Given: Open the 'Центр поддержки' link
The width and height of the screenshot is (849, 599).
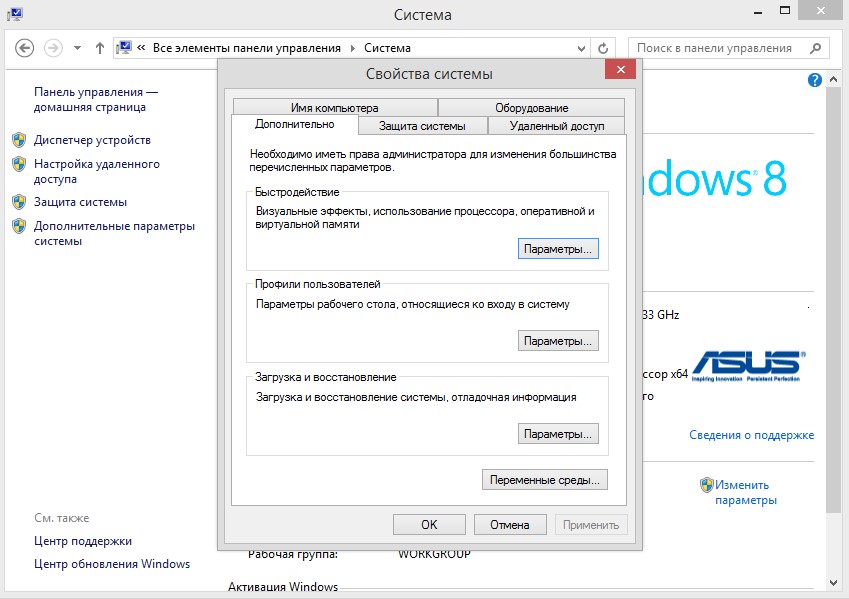Looking at the screenshot, I should pyautogui.click(x=82, y=541).
